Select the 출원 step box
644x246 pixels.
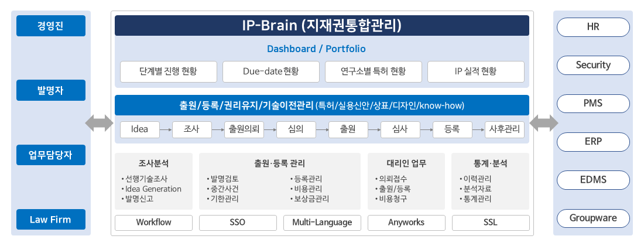click(x=348, y=129)
